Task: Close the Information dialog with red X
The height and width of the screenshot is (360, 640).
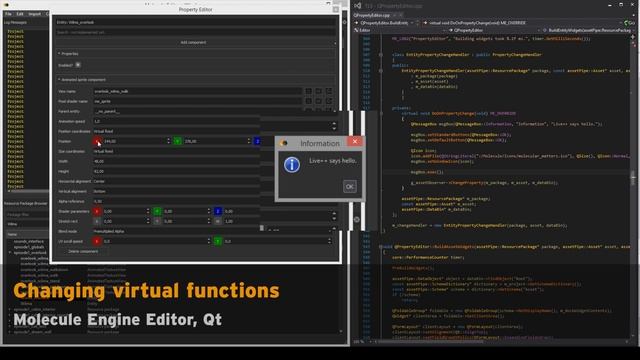Action: 355,141
